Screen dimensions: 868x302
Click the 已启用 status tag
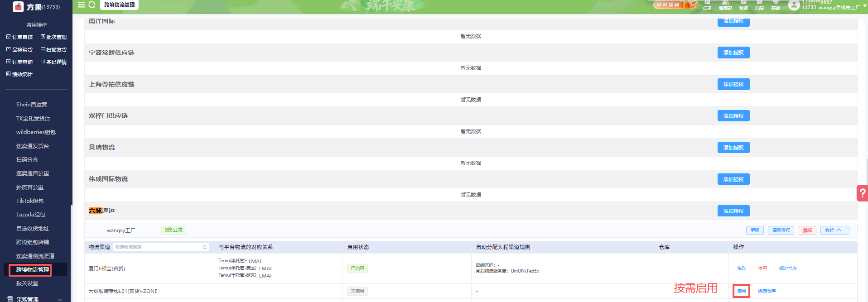[357, 268]
